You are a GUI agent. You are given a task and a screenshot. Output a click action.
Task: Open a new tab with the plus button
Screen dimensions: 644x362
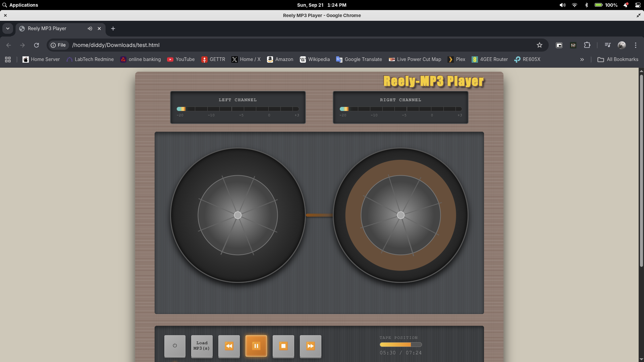(x=113, y=28)
